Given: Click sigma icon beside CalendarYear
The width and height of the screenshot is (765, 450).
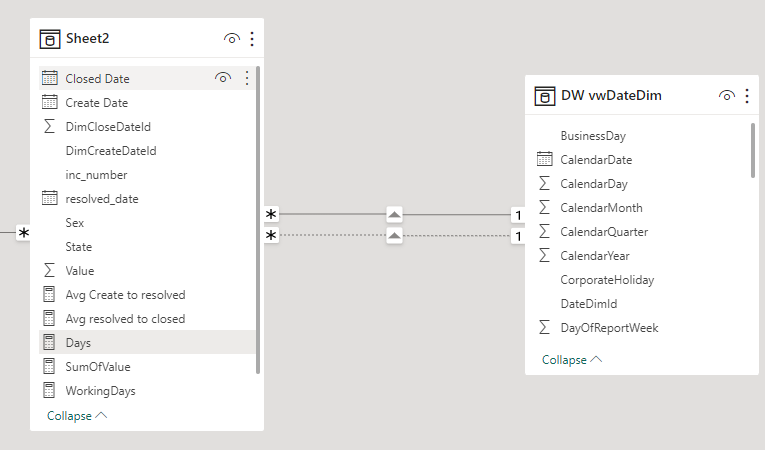Looking at the screenshot, I should pyautogui.click(x=544, y=255).
